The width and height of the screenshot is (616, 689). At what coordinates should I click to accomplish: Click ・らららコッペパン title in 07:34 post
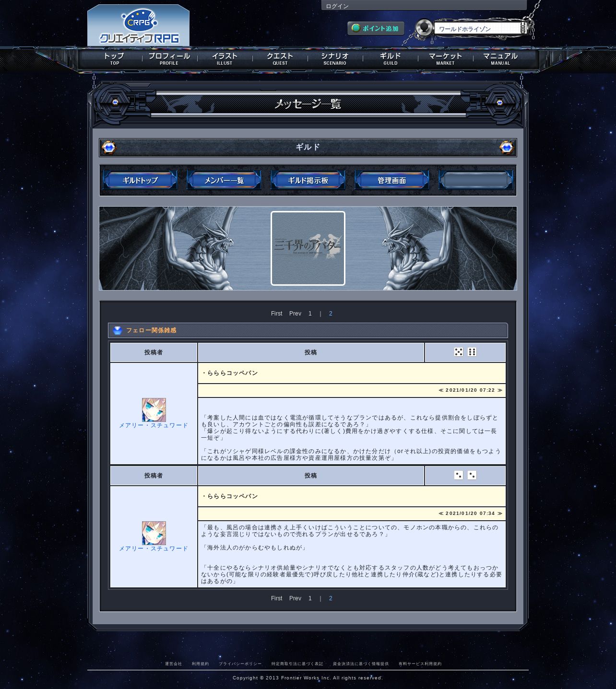tap(229, 496)
